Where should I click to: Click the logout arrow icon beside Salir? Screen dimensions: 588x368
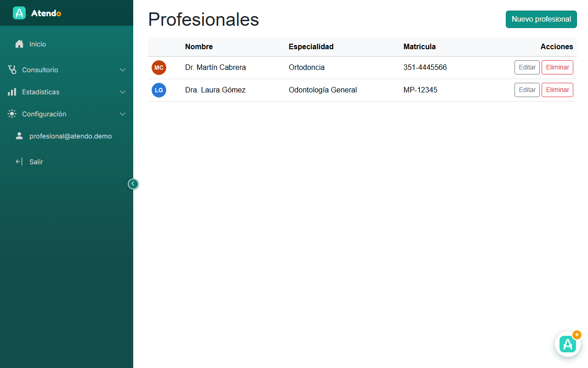pos(19,162)
